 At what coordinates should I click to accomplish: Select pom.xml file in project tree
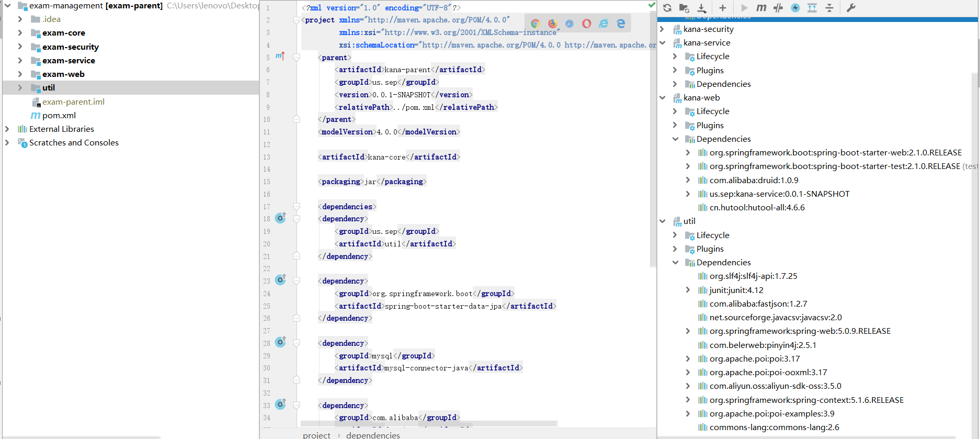59,116
